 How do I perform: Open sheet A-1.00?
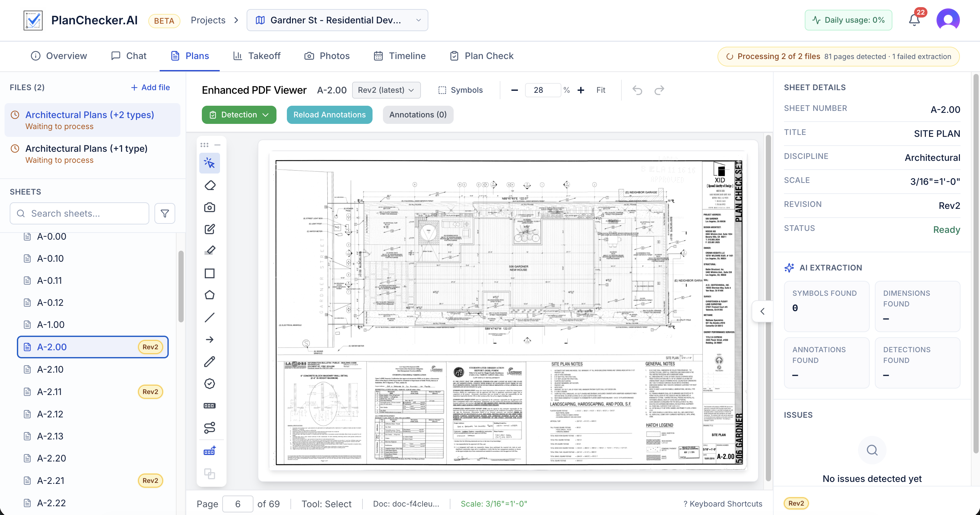(x=92, y=325)
